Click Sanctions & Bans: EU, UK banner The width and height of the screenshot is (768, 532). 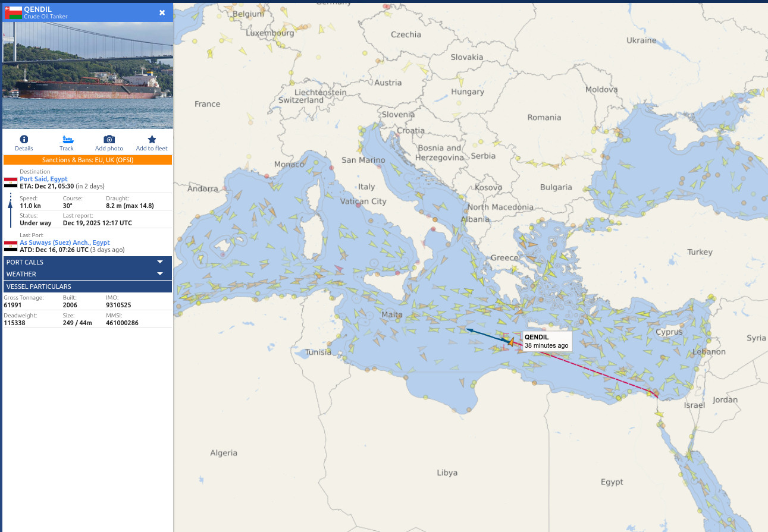[87, 160]
